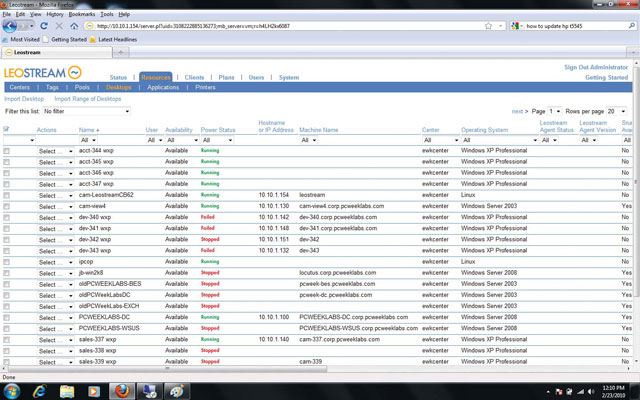Check the box for cam-LeostreamCB62
Viewport: 640px width, 400px height.
point(6,196)
